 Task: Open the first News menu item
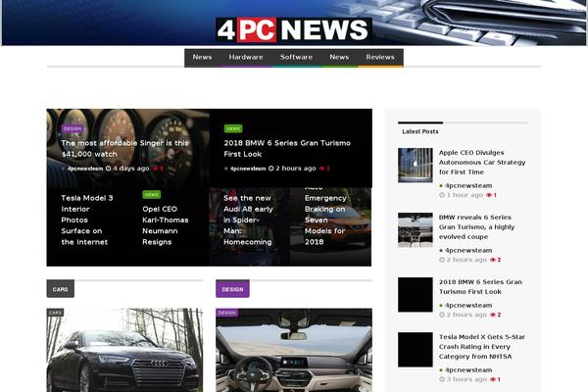pyautogui.click(x=202, y=58)
